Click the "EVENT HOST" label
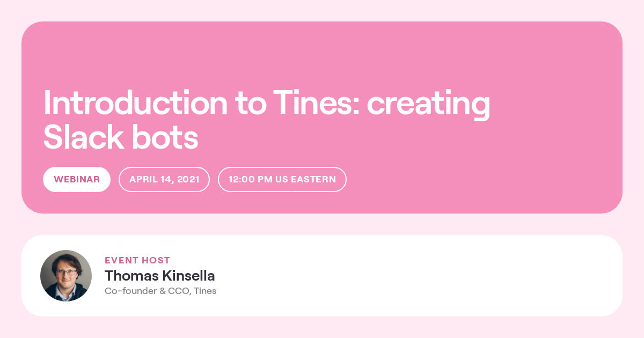The width and height of the screenshot is (644, 338). (137, 260)
